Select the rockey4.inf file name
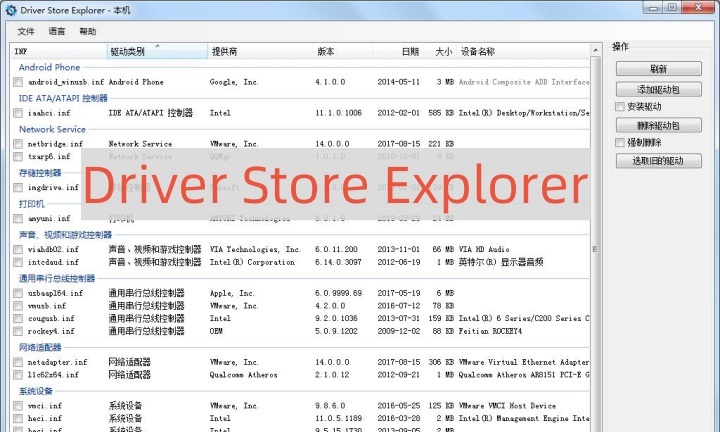 51,331
